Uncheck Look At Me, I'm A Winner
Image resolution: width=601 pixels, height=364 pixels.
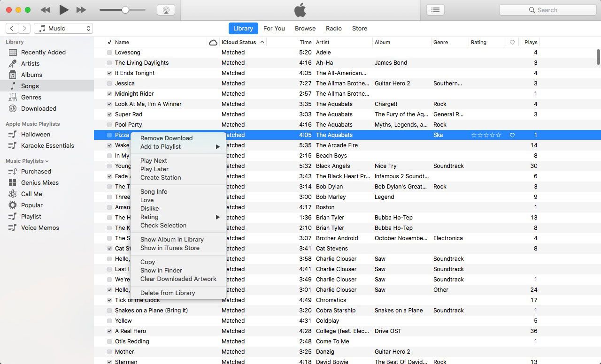tap(109, 104)
